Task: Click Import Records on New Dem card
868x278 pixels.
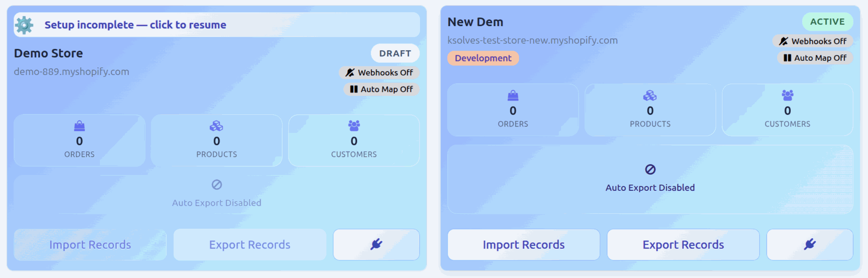Action: pyautogui.click(x=524, y=245)
